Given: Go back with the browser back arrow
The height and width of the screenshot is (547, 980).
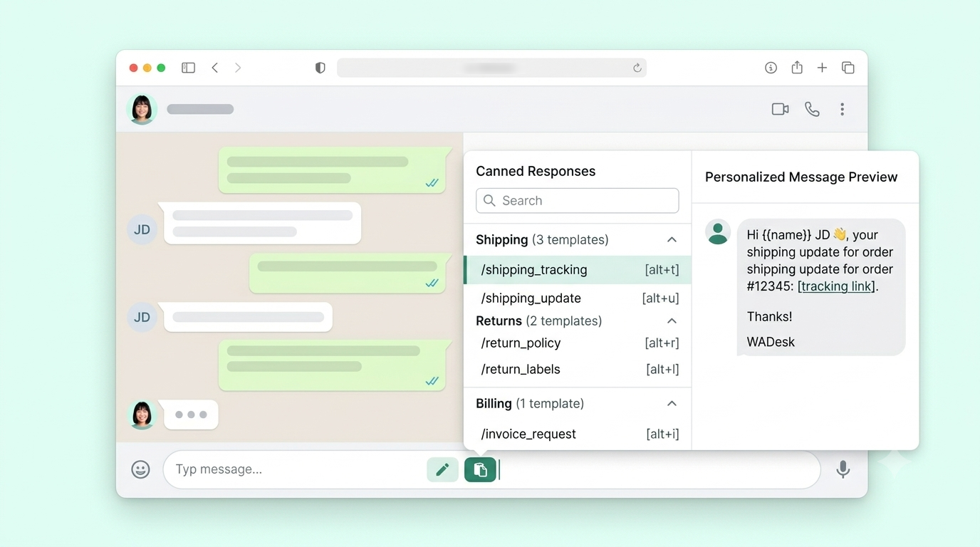Looking at the screenshot, I should pyautogui.click(x=214, y=68).
